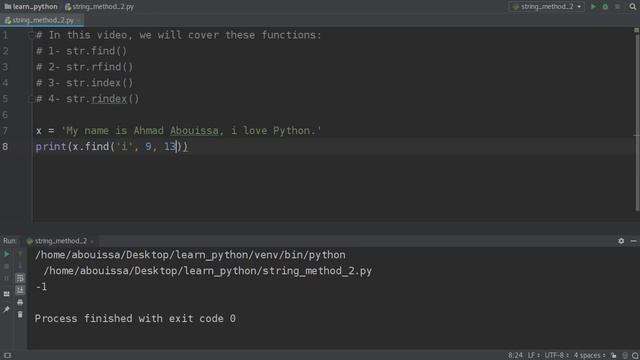Click the cursor position 8:24 in status bar
640x360 pixels.
tap(515, 355)
